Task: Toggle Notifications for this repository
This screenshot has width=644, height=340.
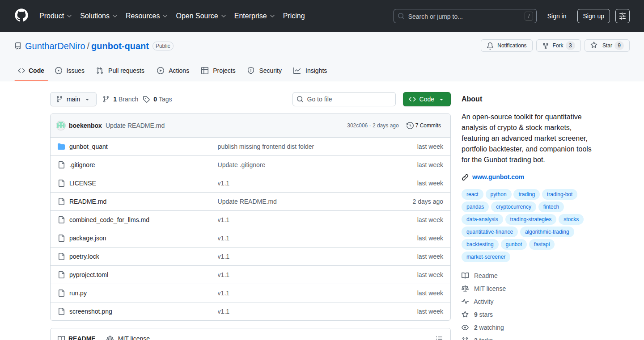Action: coord(507,46)
